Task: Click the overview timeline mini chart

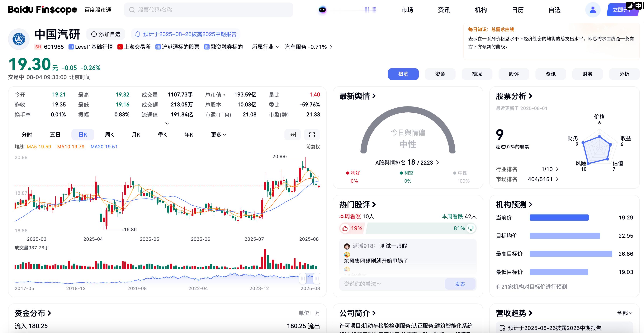Action: point(167,278)
